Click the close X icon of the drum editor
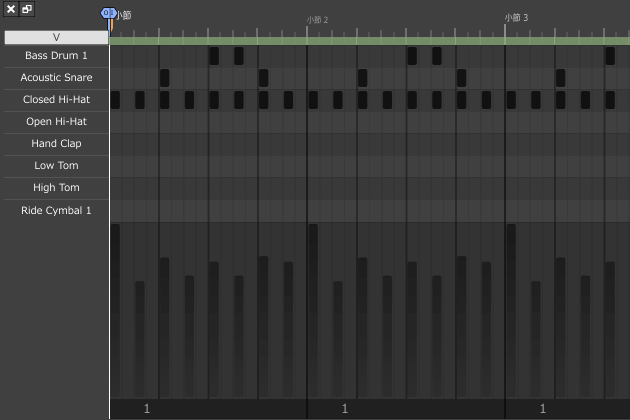630x420 pixels. [x=10, y=9]
